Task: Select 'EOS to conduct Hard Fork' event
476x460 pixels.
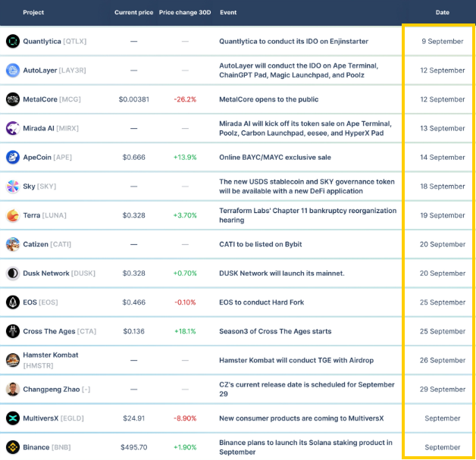Action: pyautogui.click(x=261, y=302)
